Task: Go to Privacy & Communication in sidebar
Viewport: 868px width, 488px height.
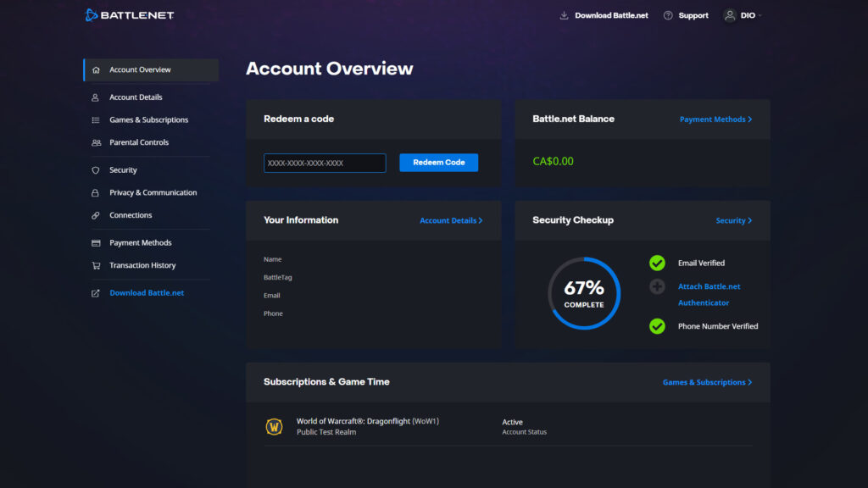Action: (x=153, y=192)
